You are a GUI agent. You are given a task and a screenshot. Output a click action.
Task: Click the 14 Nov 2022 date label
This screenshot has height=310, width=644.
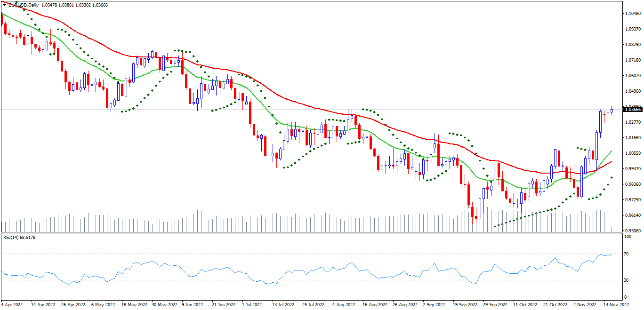click(x=616, y=305)
